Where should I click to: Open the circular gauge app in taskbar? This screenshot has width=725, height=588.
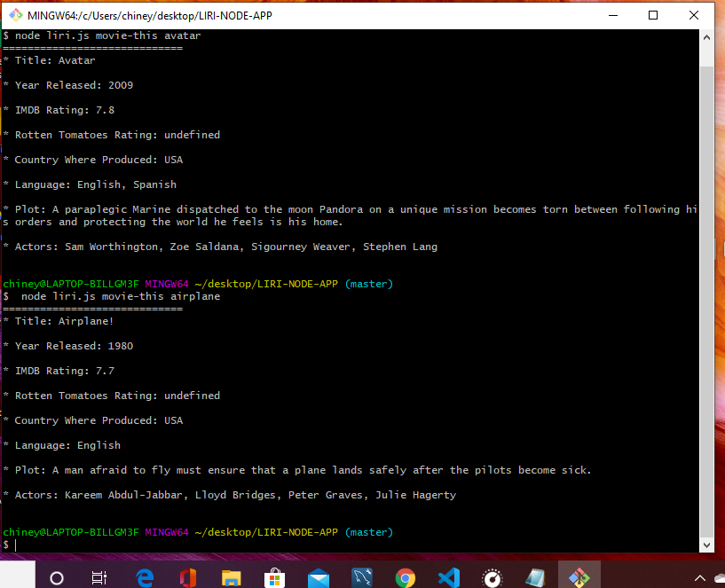click(492, 578)
